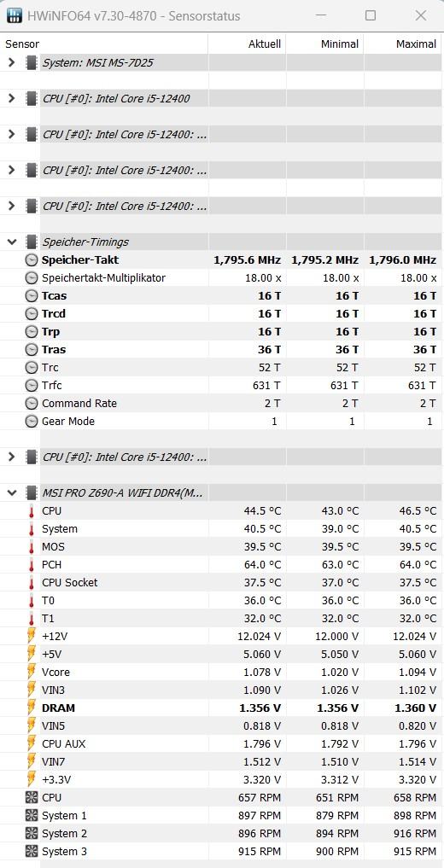Click the thermometer icon next to PCH
This screenshot has height=868, width=444.
pyautogui.click(x=32, y=565)
